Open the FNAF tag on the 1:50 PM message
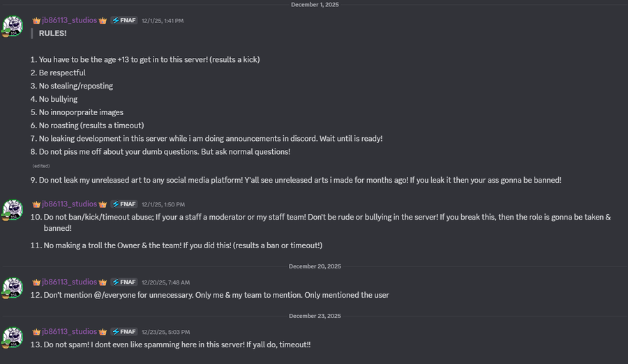 (x=124, y=204)
